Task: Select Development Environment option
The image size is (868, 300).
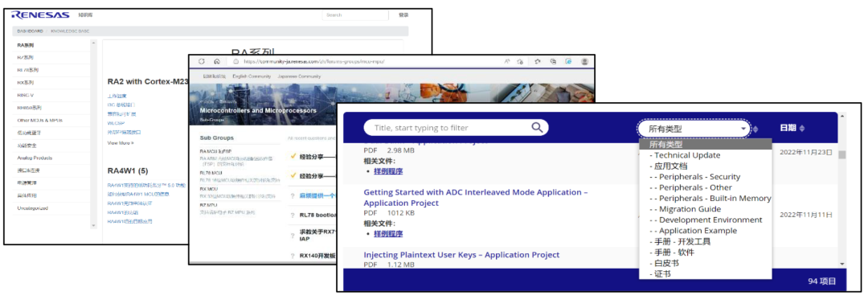Action: point(706,220)
